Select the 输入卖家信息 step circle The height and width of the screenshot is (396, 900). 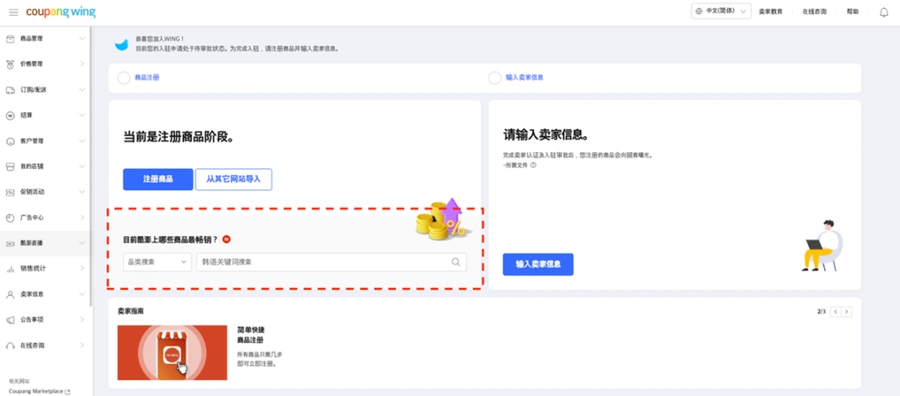point(495,78)
